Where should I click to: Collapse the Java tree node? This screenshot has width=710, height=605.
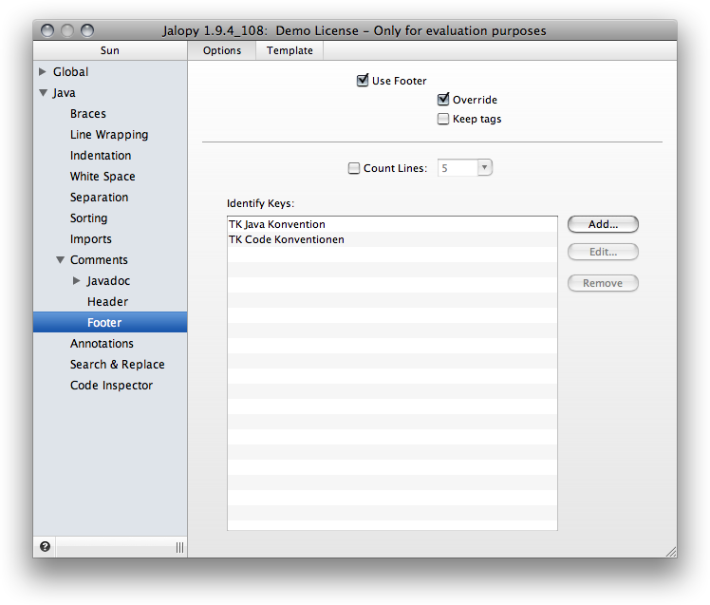[x=43, y=93]
